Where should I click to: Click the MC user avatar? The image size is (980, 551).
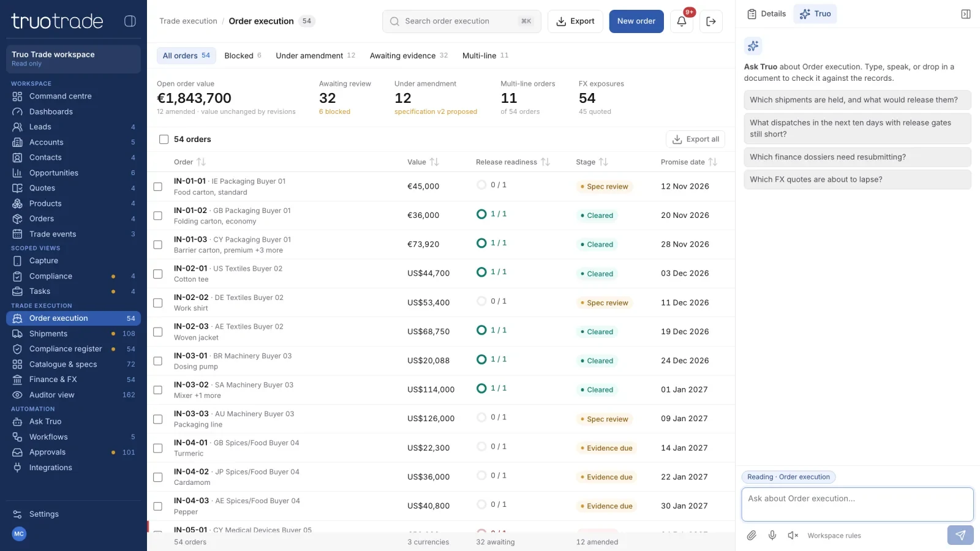point(19,534)
